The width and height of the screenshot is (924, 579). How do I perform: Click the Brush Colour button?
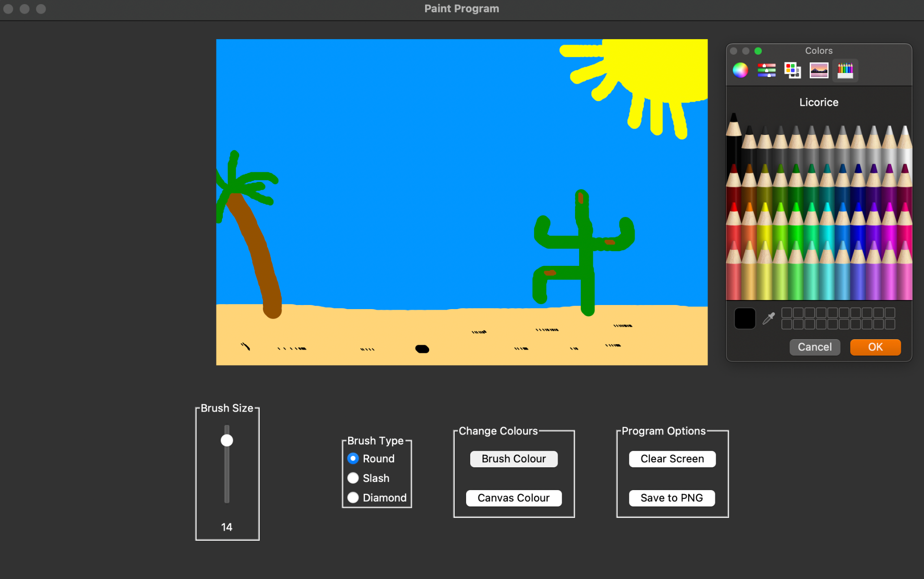[513, 459]
